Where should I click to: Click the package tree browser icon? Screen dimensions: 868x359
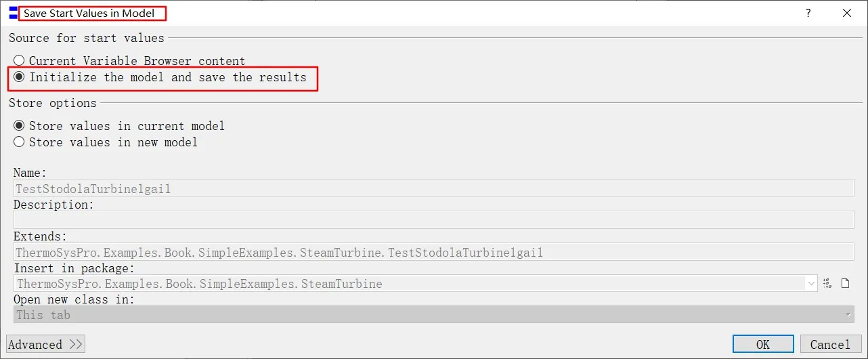pyautogui.click(x=827, y=283)
